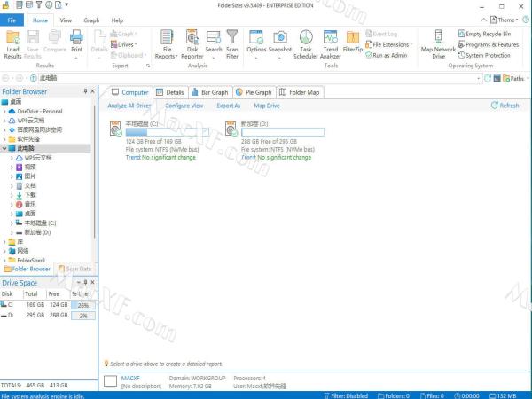Click the Refresh link
532x399 pixels.
pos(505,106)
